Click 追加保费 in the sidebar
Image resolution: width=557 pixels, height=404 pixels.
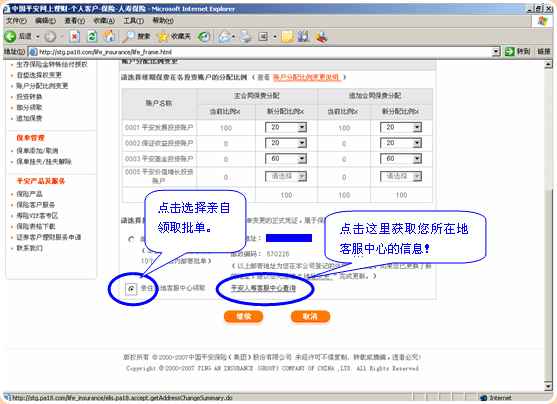[29, 118]
